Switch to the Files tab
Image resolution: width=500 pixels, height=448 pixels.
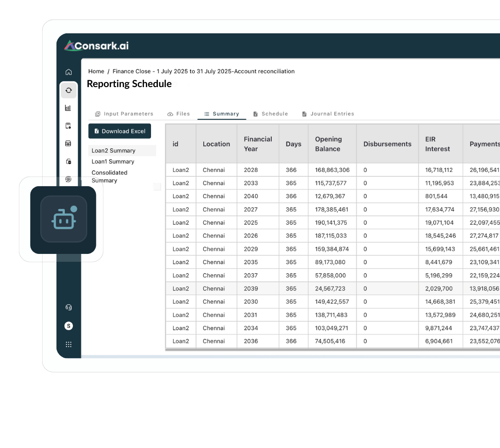point(179,114)
